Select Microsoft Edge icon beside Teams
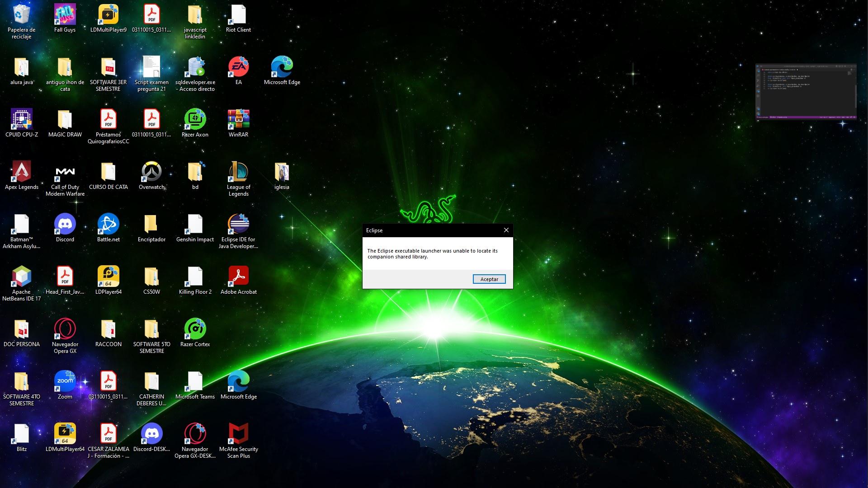The width and height of the screenshot is (868, 488). [238, 385]
